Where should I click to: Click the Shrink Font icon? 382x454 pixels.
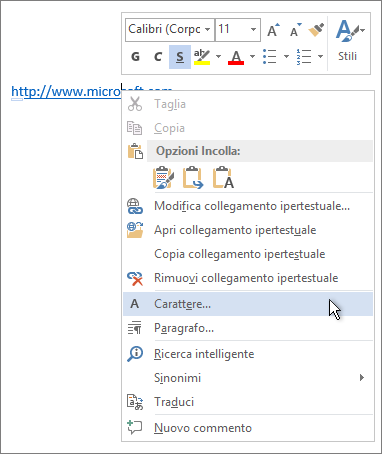tap(295, 30)
